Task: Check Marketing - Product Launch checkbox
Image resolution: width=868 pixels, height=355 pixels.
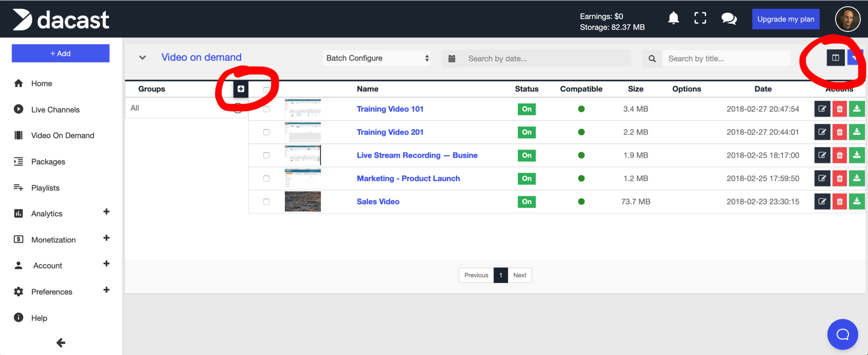Action: [266, 179]
